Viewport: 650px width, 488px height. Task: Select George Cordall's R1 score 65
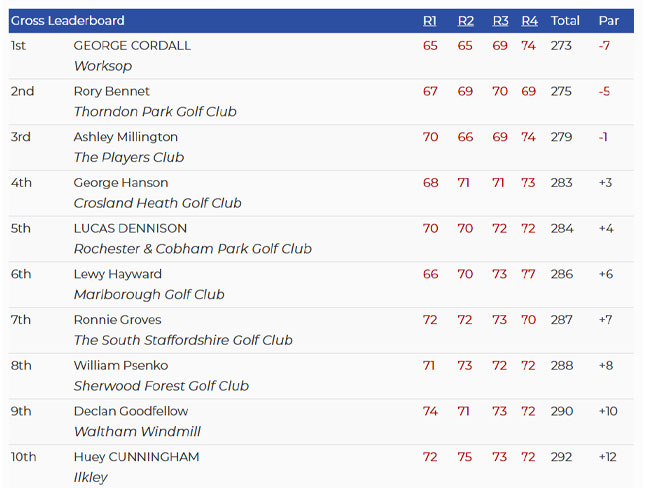[430, 46]
